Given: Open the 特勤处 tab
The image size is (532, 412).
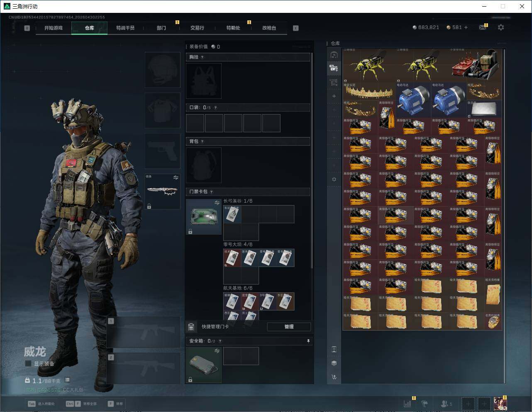Looking at the screenshot, I should coord(233,28).
